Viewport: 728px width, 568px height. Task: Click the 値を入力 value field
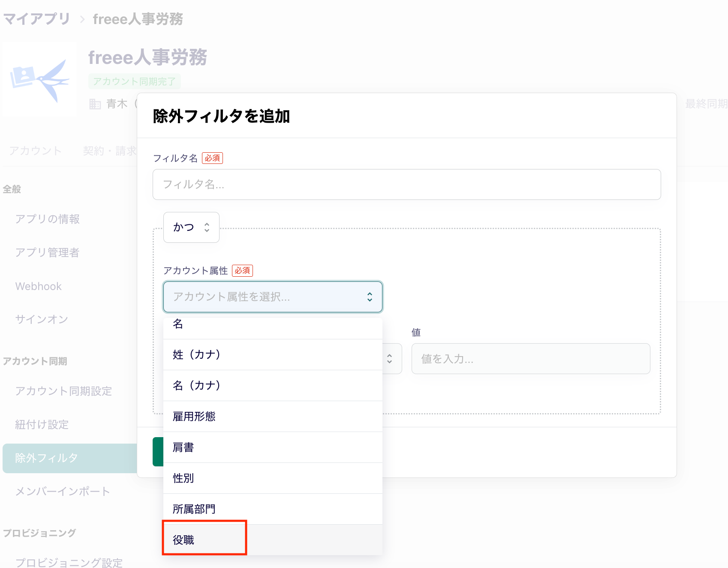530,359
